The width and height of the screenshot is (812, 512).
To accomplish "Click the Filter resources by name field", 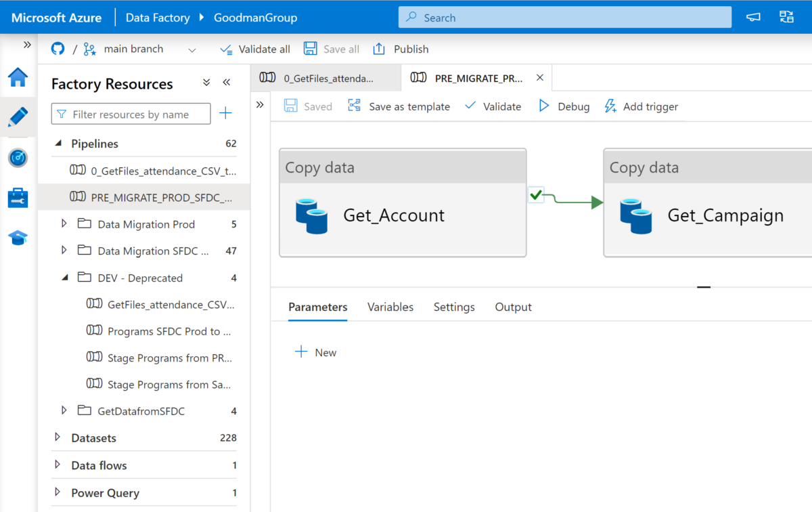I will pyautogui.click(x=130, y=114).
